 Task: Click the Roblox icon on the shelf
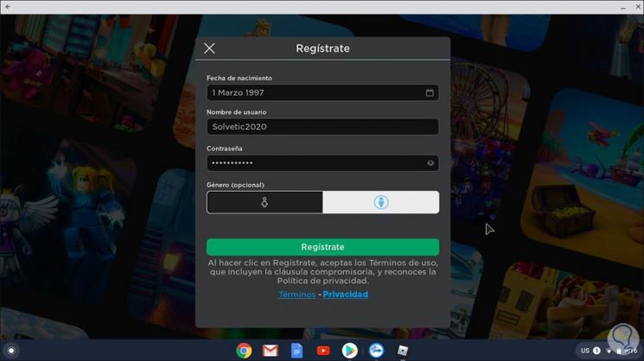pos(403,351)
